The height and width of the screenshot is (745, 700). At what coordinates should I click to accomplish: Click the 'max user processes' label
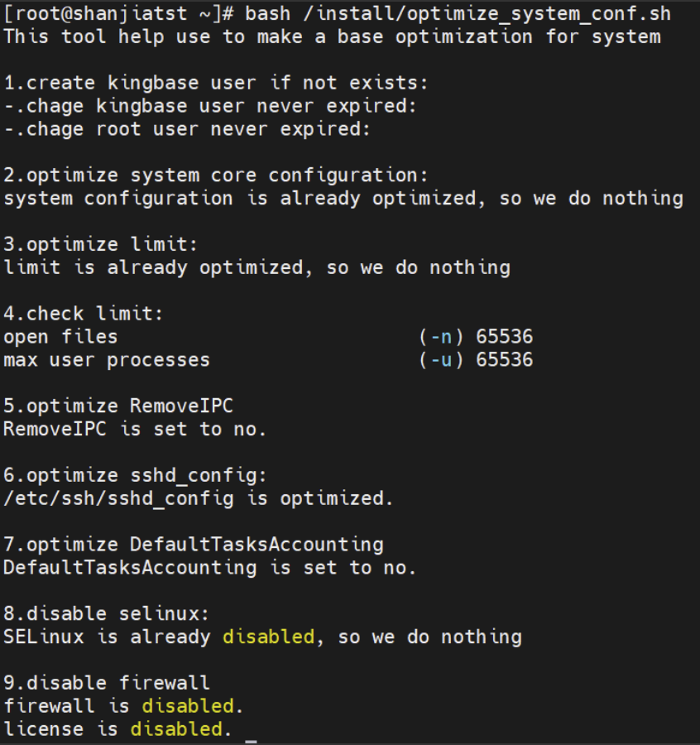107,360
